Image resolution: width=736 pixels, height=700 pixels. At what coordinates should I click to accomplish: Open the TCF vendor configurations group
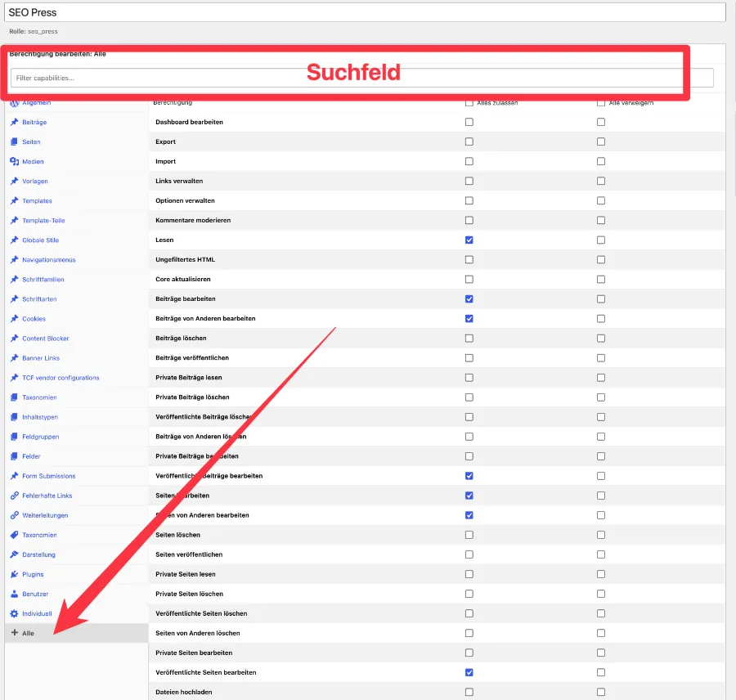[x=61, y=378]
